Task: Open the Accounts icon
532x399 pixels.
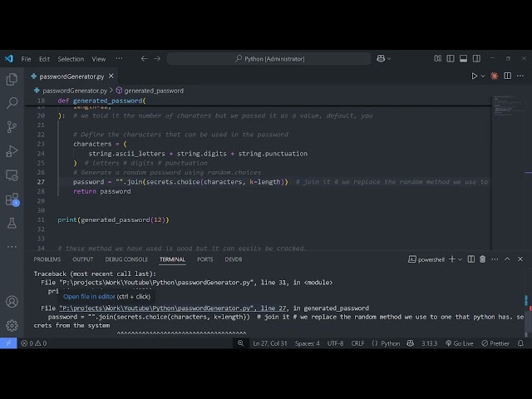Action: pyautogui.click(x=12, y=302)
